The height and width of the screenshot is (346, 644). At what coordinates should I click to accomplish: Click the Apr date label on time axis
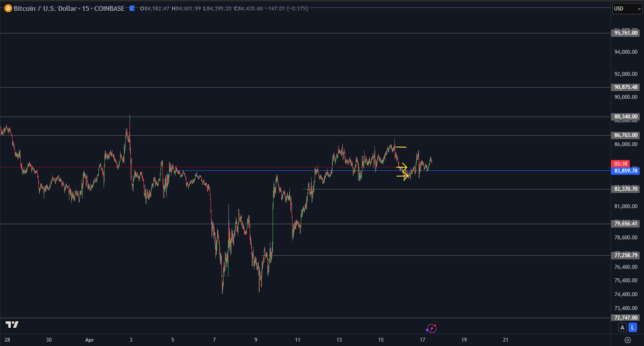pos(90,340)
